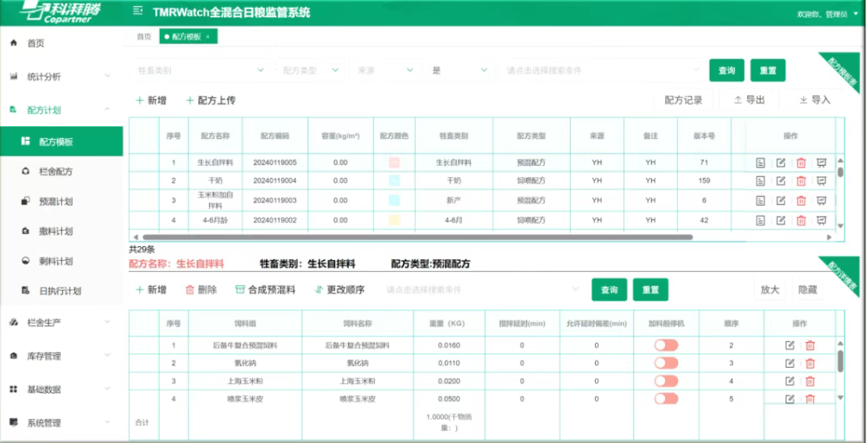Switch to the 首页 tab

(x=143, y=37)
